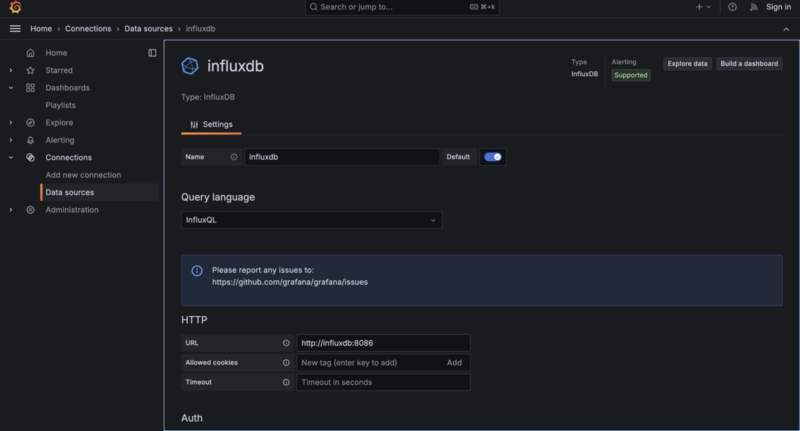
Task: Expand the Explore section chevron
Action: pyautogui.click(x=11, y=123)
